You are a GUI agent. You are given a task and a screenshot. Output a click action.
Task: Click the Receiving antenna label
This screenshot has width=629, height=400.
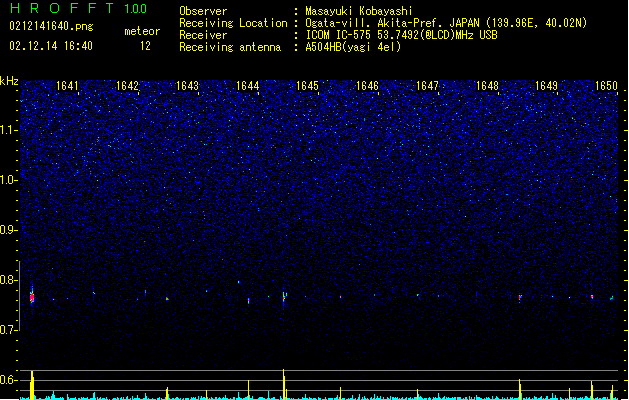pos(230,47)
